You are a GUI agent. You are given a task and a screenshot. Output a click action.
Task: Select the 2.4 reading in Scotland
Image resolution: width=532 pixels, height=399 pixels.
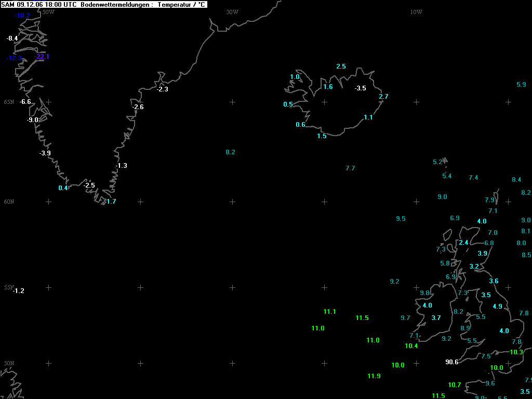pos(463,243)
